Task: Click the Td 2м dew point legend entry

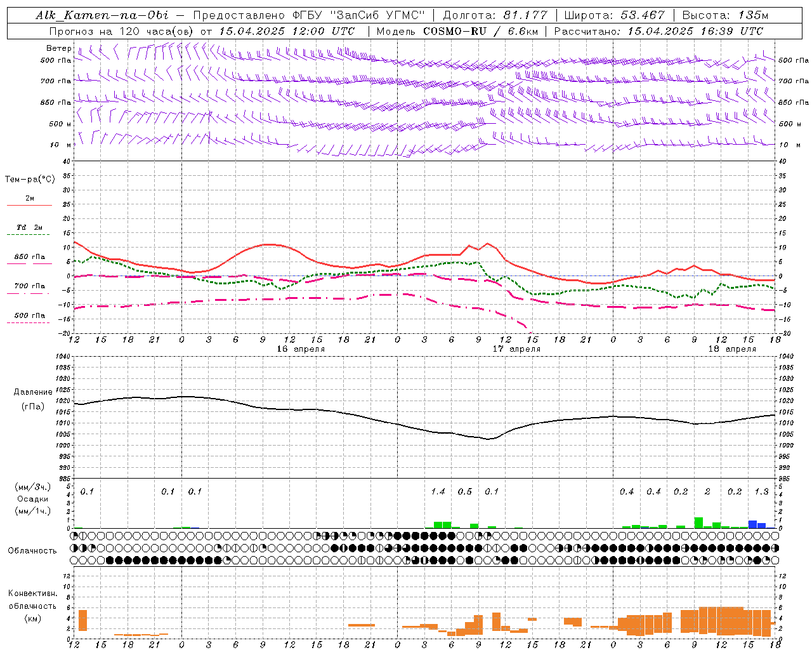Action: point(30,227)
